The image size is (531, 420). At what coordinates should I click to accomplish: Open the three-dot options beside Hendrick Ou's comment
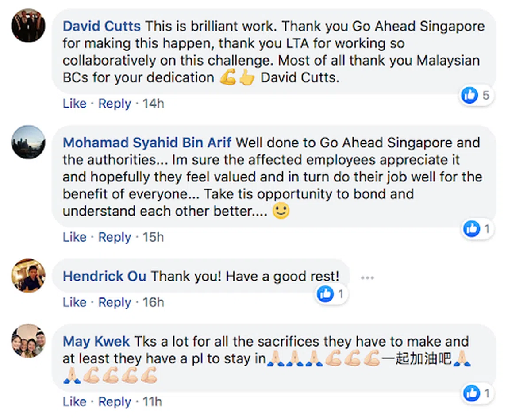pyautogui.click(x=367, y=278)
